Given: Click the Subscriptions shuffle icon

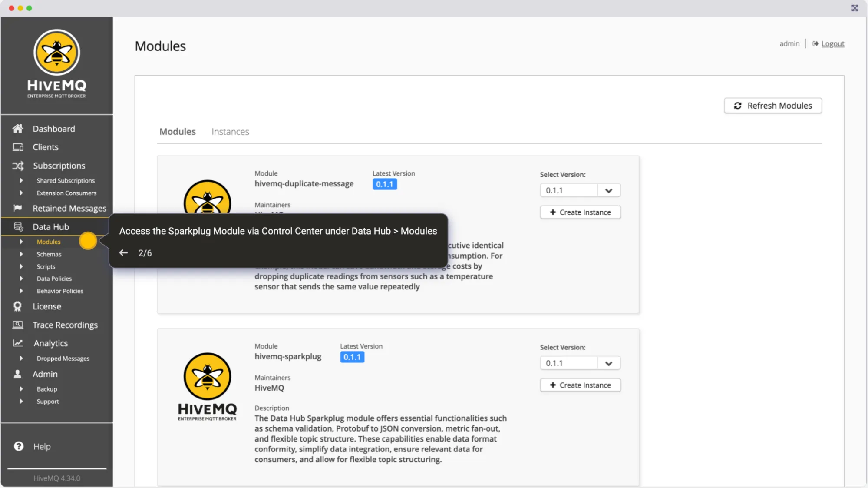Looking at the screenshot, I should coord(18,166).
